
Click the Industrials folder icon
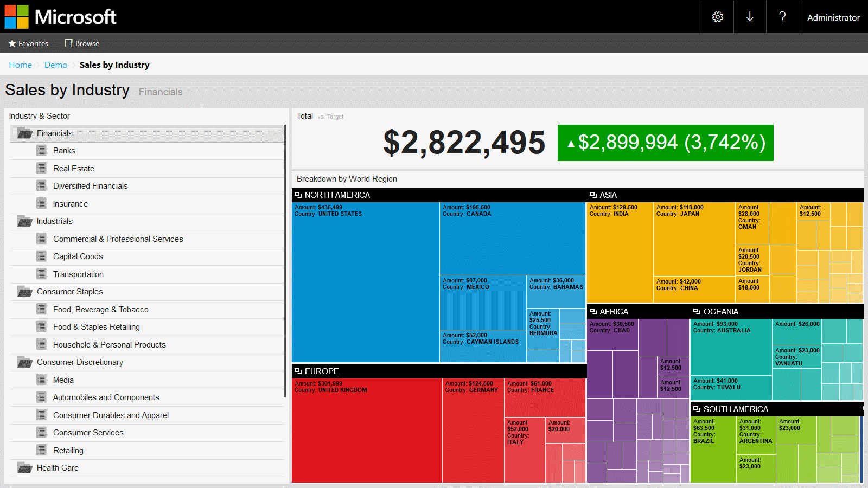click(x=25, y=221)
